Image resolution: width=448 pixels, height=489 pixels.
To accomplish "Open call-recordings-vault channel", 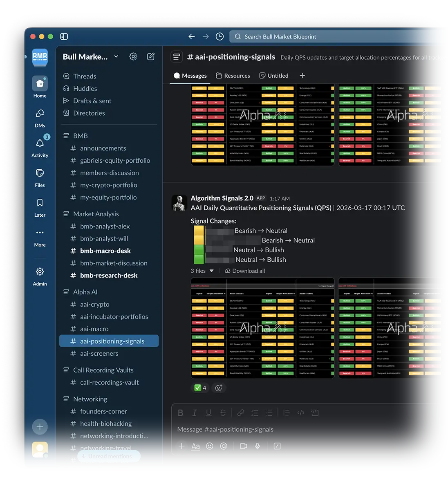I will (109, 382).
